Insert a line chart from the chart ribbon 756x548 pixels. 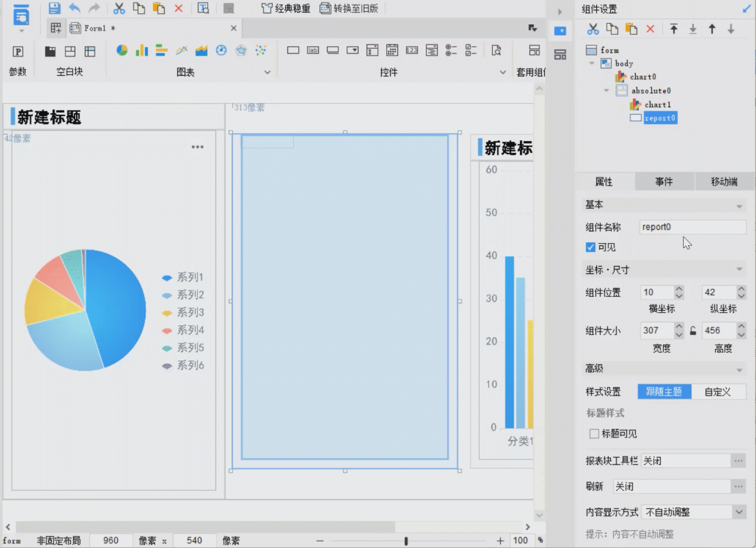[181, 50]
